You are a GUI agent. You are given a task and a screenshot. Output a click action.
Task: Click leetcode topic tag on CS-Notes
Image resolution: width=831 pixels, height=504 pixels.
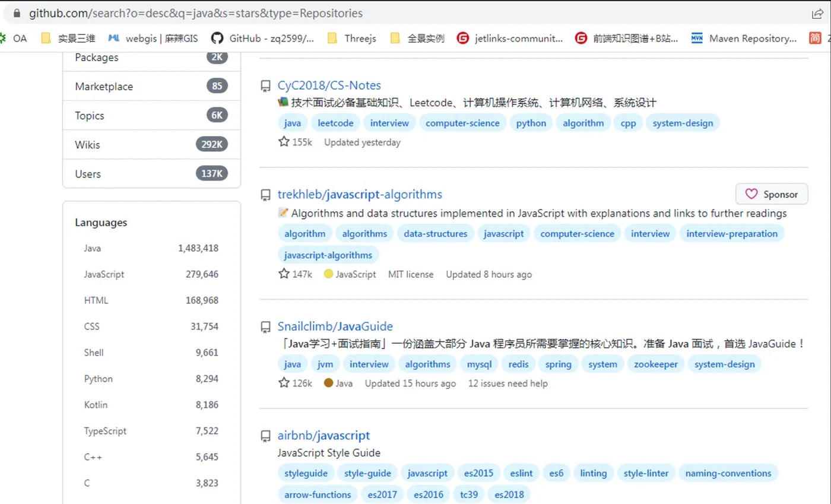335,123
